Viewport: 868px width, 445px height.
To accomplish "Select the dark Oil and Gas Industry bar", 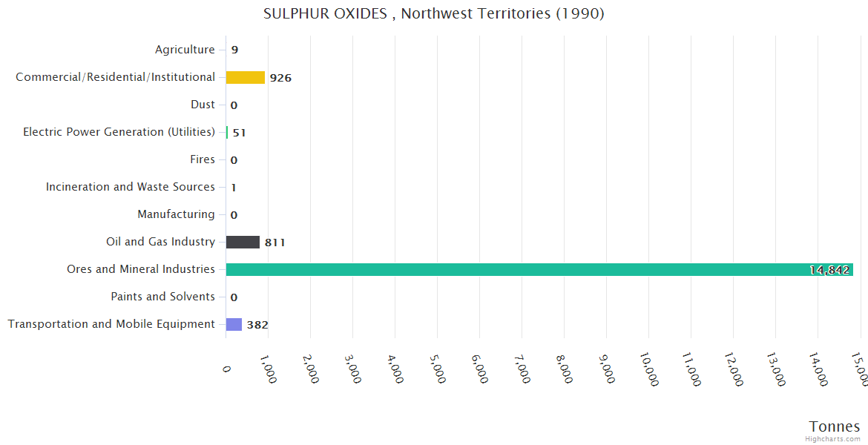I will click(x=243, y=242).
